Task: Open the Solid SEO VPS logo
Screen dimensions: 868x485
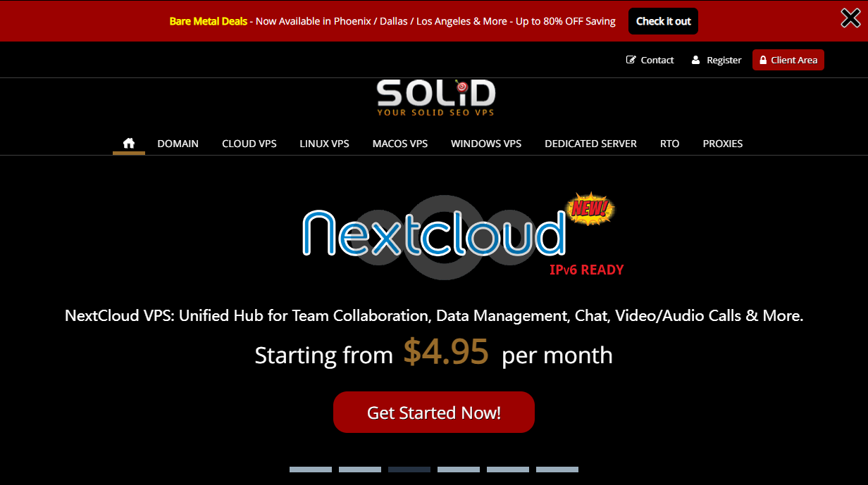Action: point(436,97)
